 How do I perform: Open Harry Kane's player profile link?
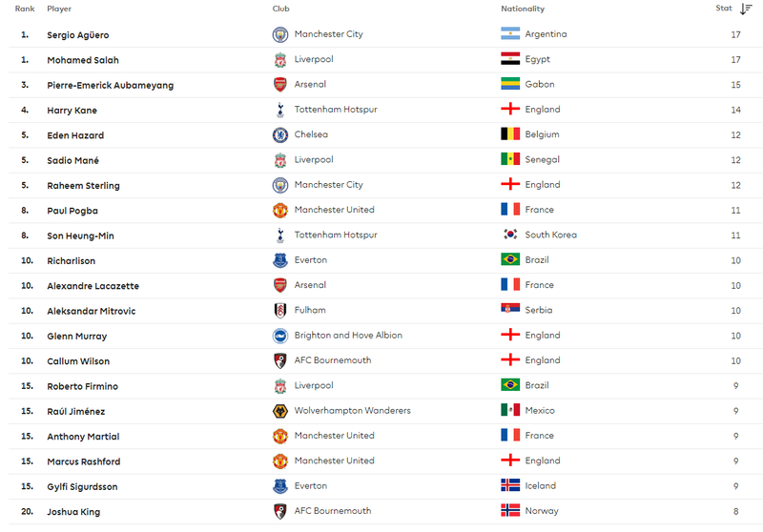[72, 111]
